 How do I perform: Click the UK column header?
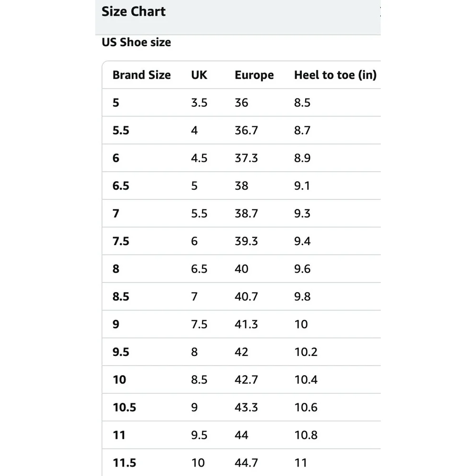(199, 75)
